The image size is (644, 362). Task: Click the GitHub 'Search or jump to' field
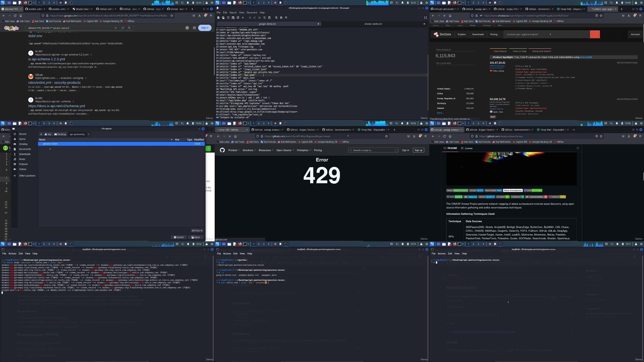pos(373,150)
